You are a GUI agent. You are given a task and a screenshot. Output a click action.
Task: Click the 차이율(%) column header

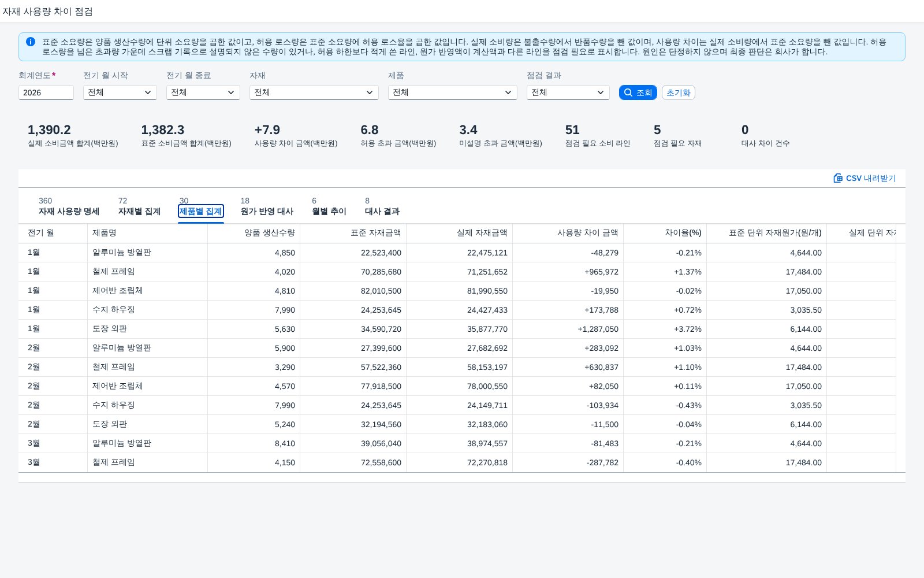coord(665,233)
